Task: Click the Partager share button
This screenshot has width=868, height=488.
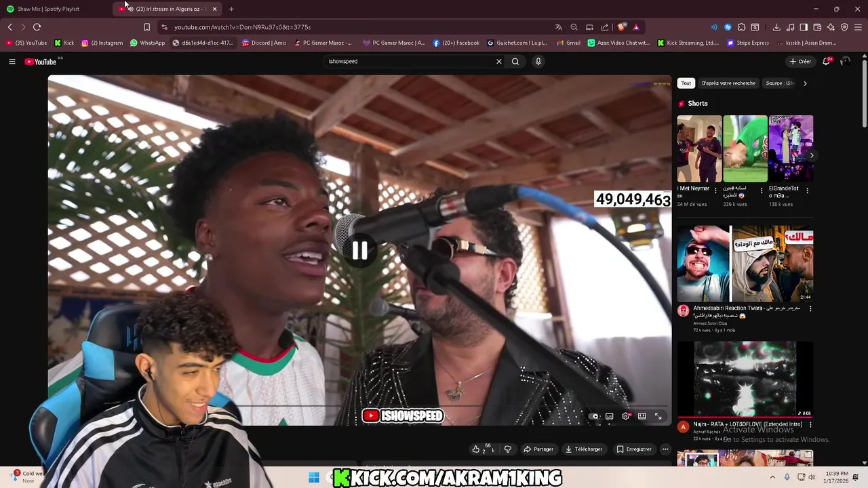Action: [538, 449]
